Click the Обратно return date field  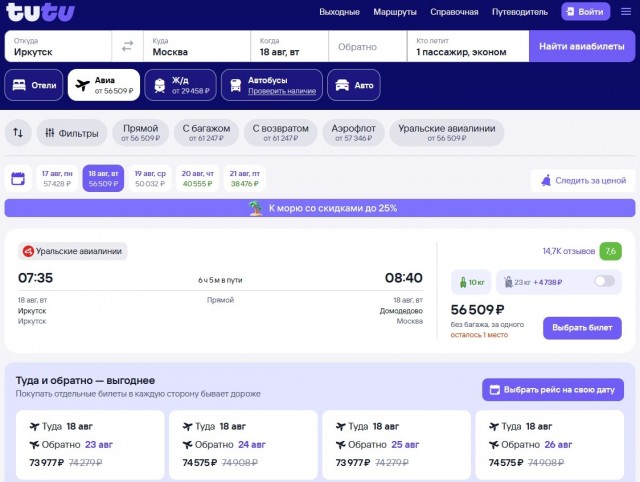(x=368, y=47)
